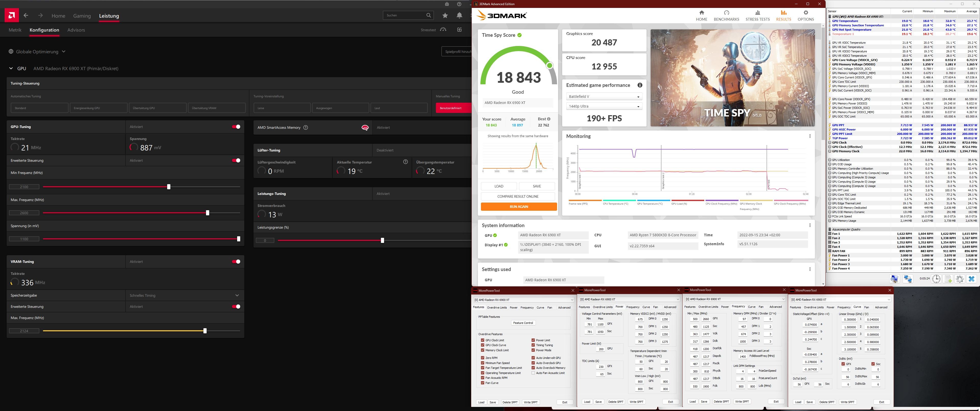Uncheck the Fan Curve checkbox

(x=482, y=383)
